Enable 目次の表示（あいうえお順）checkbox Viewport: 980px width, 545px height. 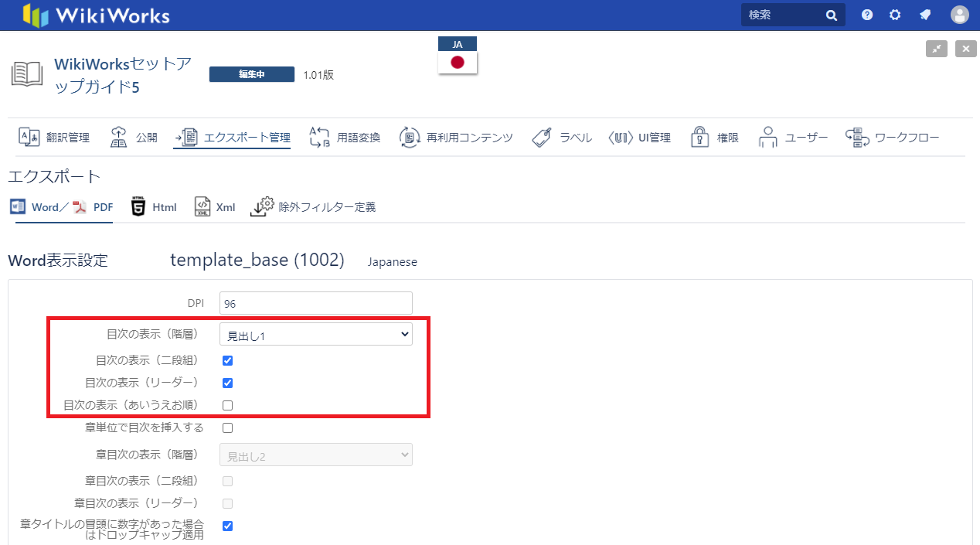(227, 405)
